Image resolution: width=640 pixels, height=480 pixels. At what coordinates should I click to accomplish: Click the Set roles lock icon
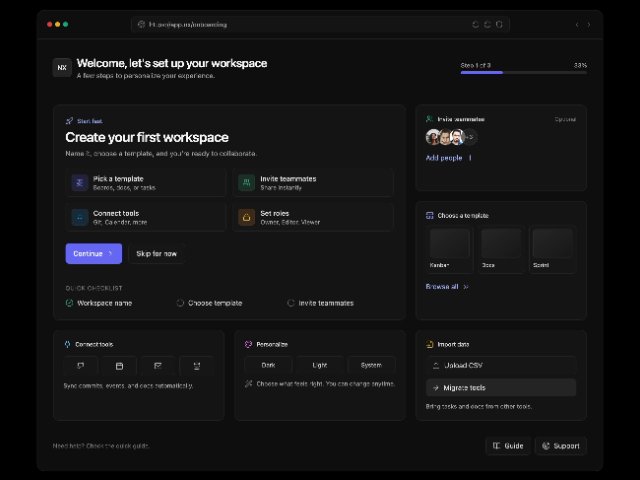(x=246, y=217)
